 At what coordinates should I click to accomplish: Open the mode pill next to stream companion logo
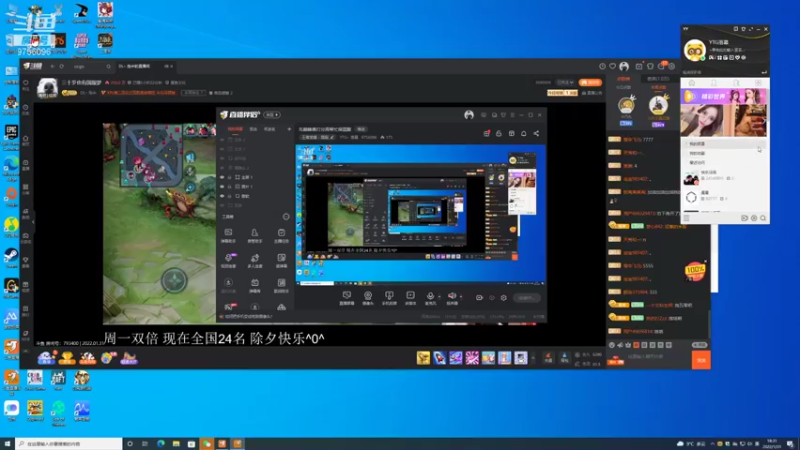point(272,115)
